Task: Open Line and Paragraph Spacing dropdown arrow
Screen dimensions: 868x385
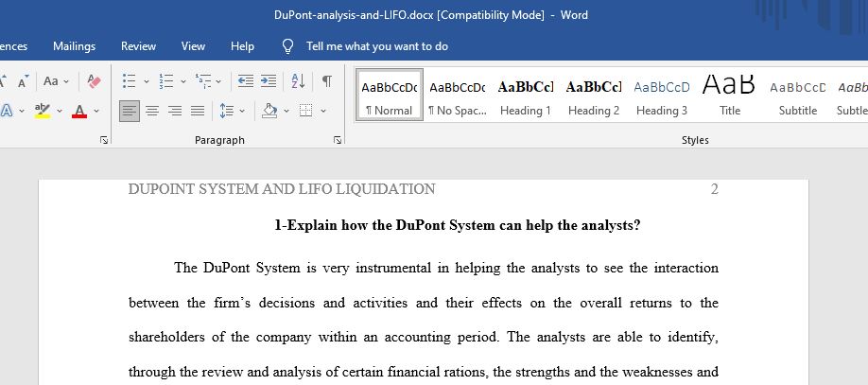Action: point(242,111)
